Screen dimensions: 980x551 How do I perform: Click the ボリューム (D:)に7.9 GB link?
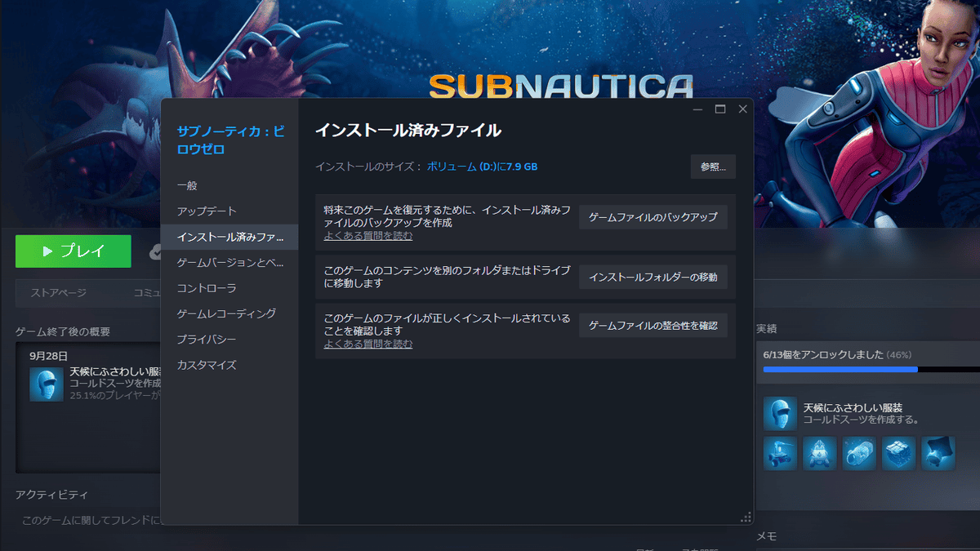pos(482,167)
